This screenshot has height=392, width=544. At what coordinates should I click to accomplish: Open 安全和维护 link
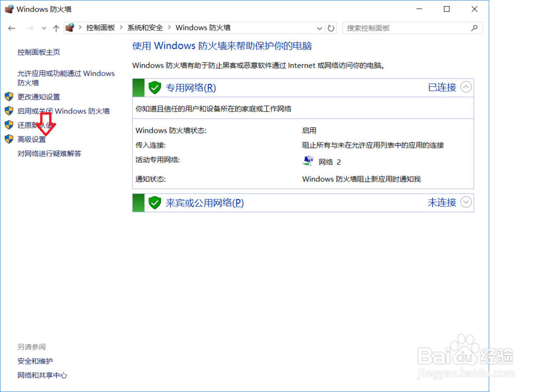[35, 361]
